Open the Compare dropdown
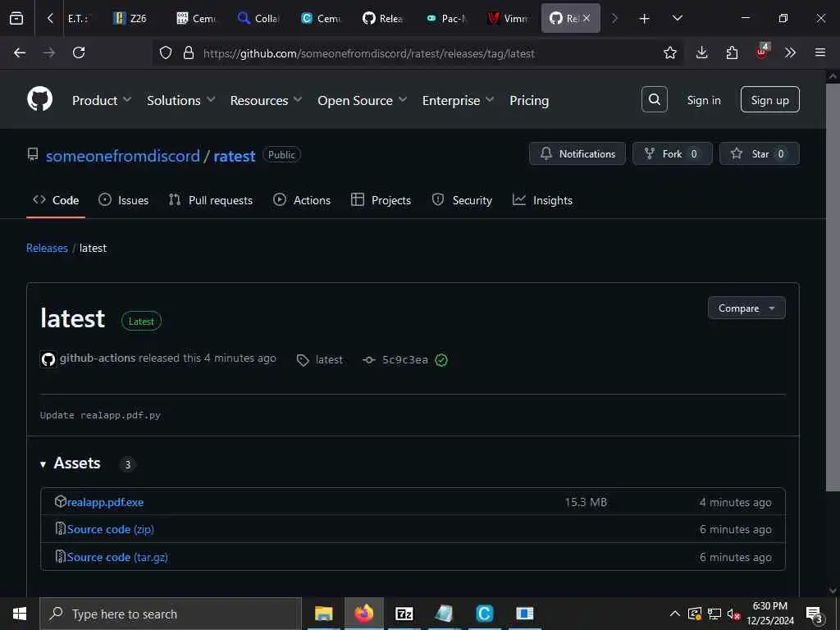The width and height of the screenshot is (840, 630). pos(746,308)
